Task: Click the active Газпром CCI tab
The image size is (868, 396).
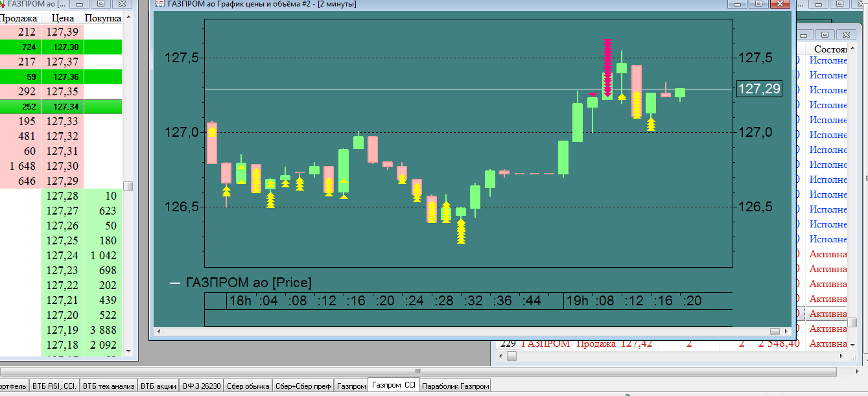Action: click(x=393, y=385)
